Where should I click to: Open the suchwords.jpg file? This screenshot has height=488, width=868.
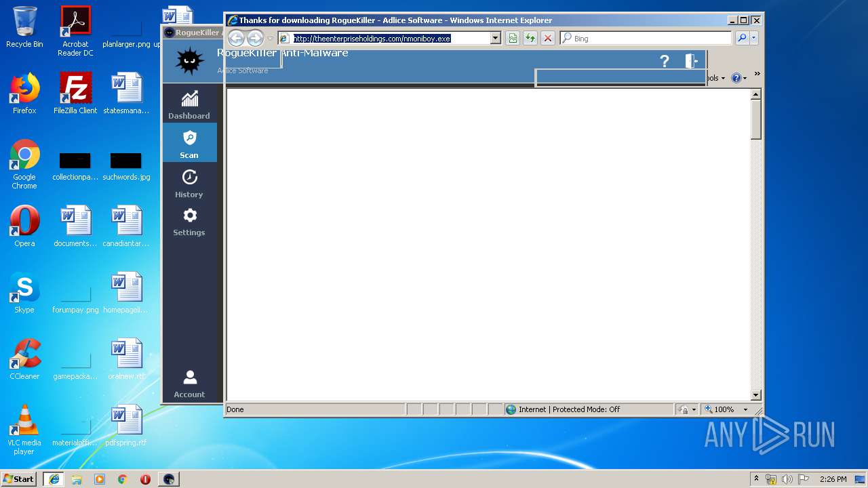126,166
